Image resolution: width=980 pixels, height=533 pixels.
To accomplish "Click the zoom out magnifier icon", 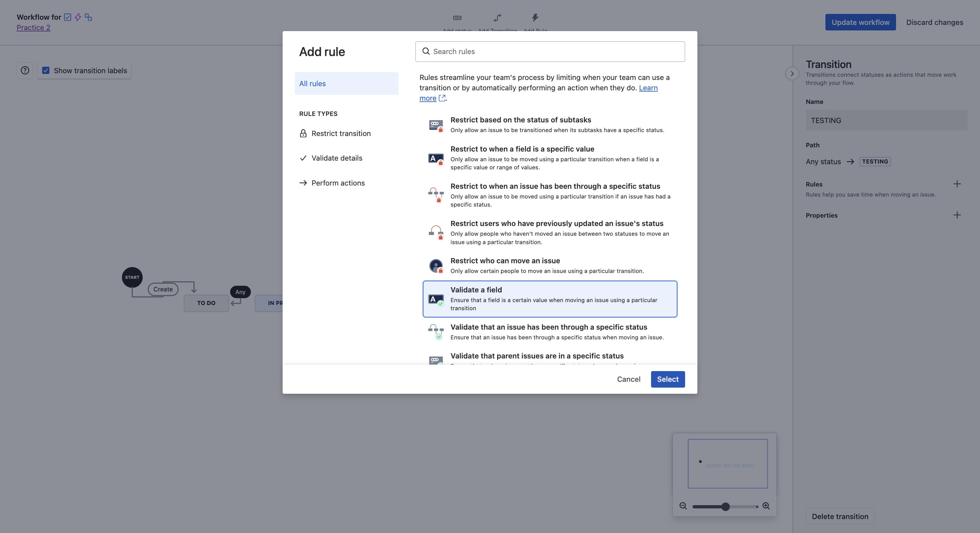I will click(683, 506).
